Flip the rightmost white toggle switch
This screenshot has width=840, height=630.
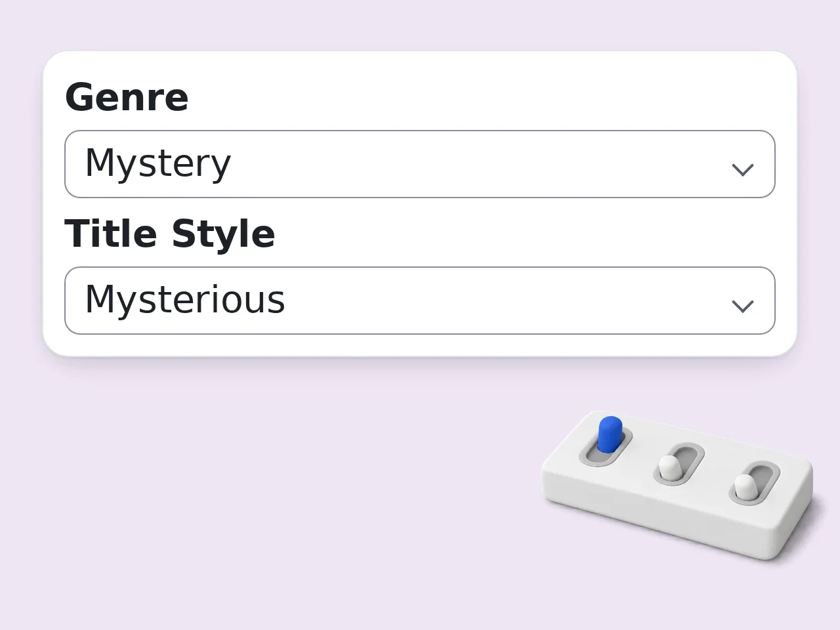745,487
